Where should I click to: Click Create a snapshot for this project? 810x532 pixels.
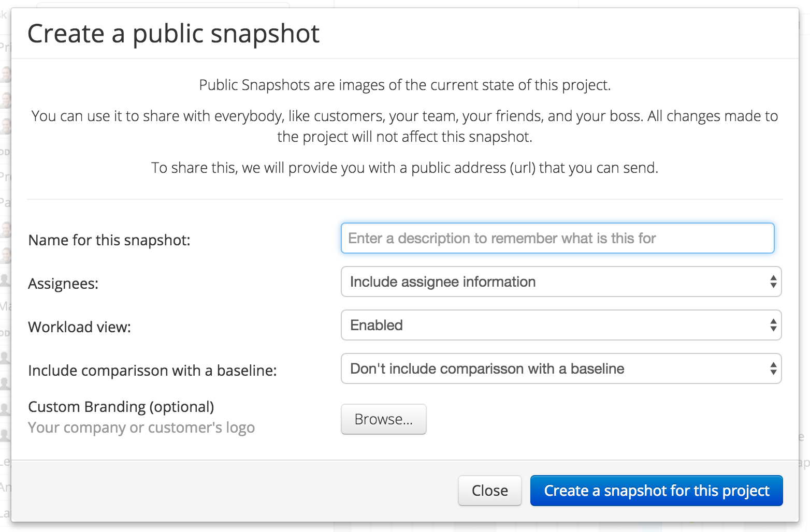pos(657,491)
